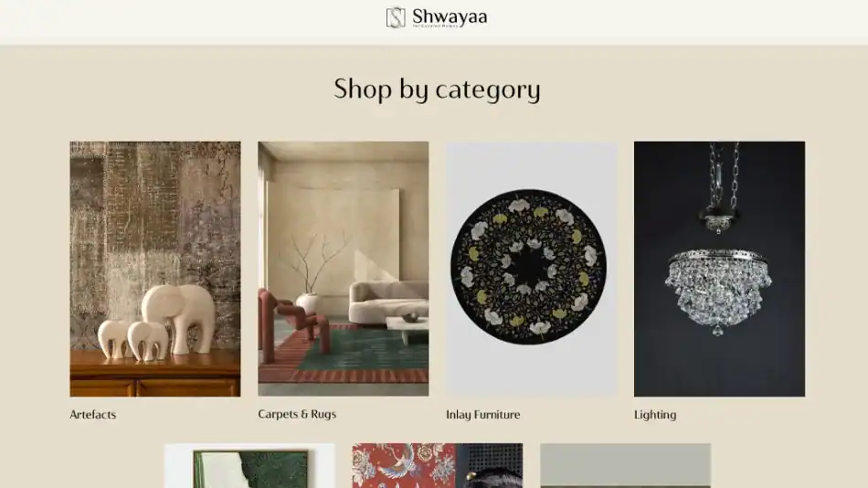Open the Carpets & Rugs category image

pos(344,269)
